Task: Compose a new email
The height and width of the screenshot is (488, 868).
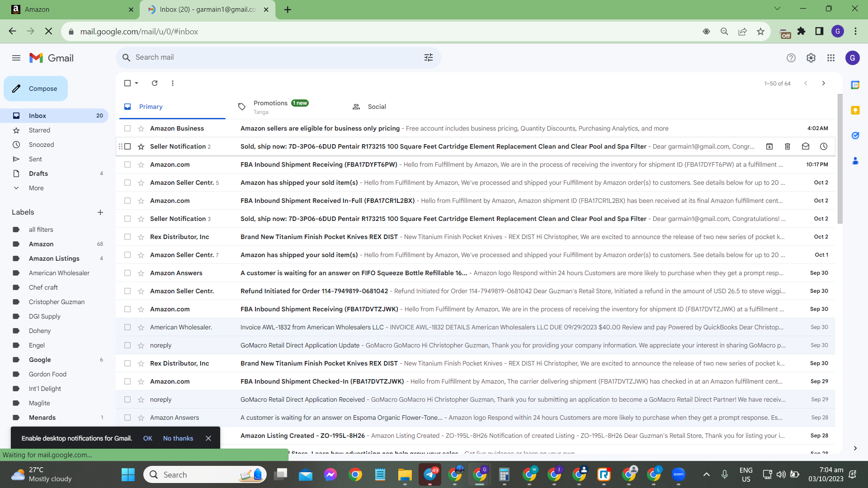Action: tap(36, 89)
